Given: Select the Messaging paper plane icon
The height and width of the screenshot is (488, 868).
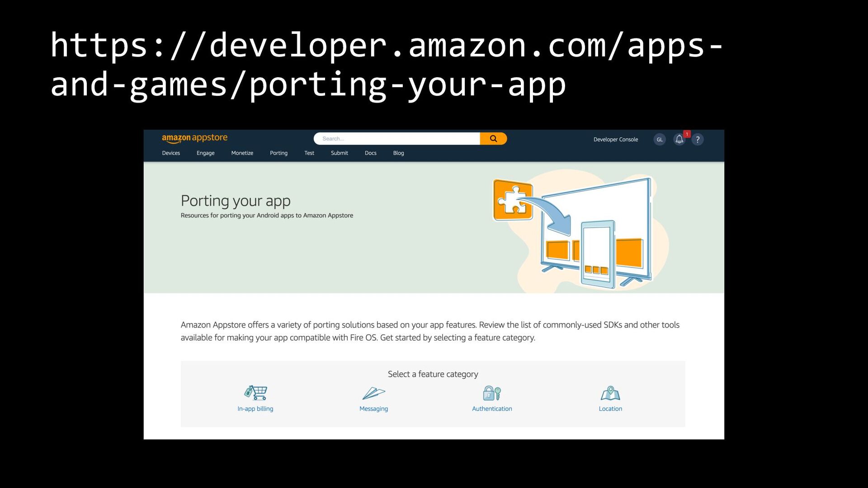Looking at the screenshot, I should pos(373,393).
